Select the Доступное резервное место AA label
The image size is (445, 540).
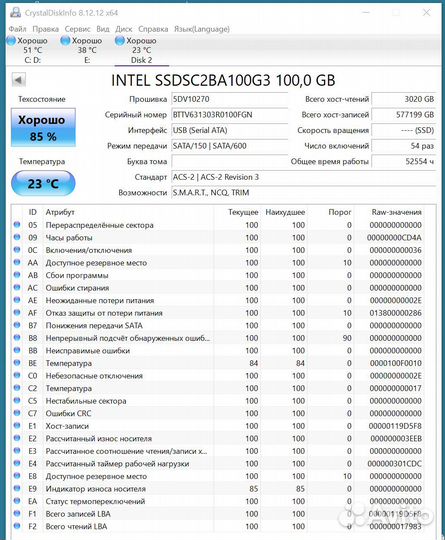(96, 263)
